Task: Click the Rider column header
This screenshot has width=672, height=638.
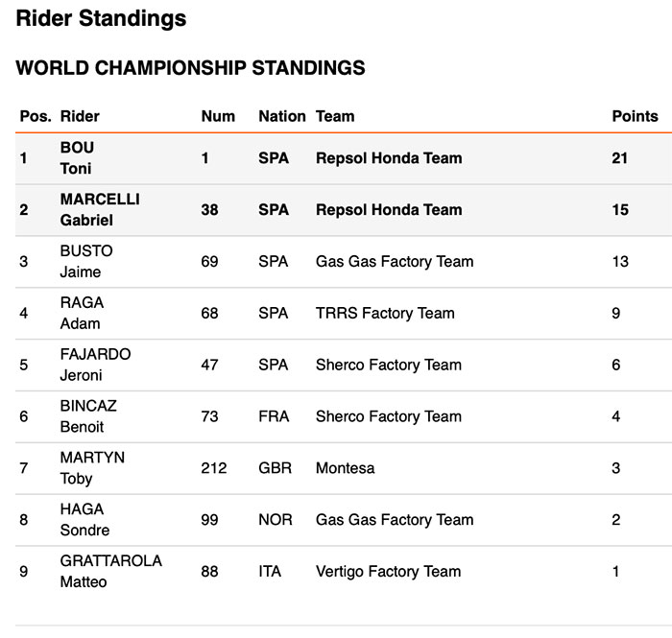Action: coord(80,116)
